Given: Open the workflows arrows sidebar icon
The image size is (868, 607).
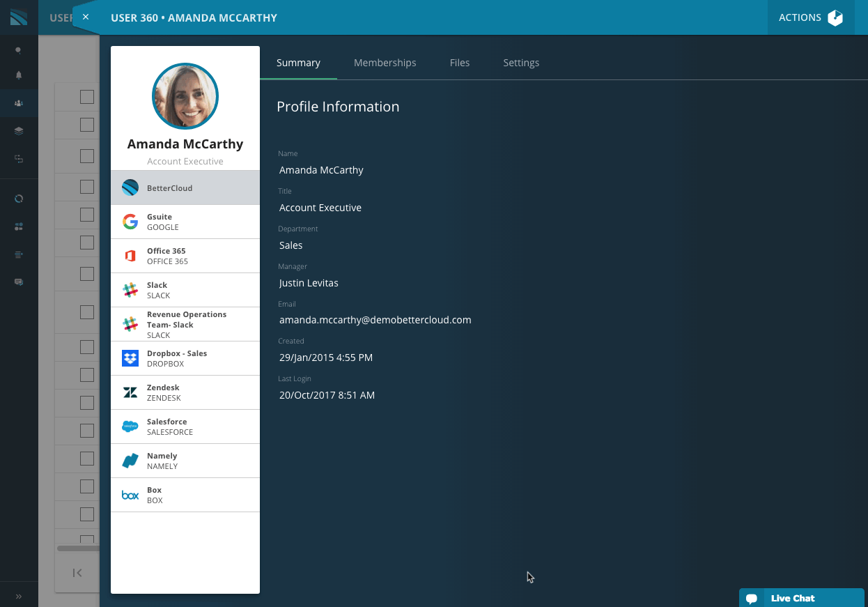Looking at the screenshot, I should (19, 159).
